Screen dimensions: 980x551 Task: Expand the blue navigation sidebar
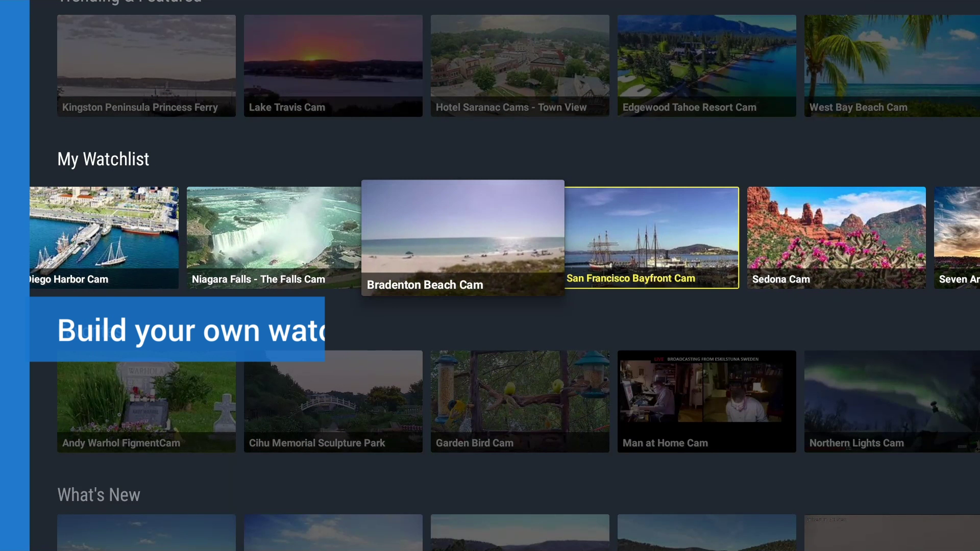[14, 275]
